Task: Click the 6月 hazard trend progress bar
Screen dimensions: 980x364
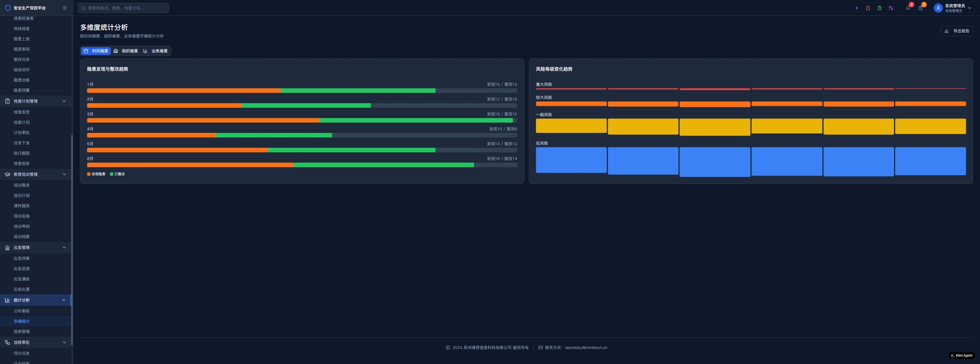Action: pyautogui.click(x=302, y=165)
